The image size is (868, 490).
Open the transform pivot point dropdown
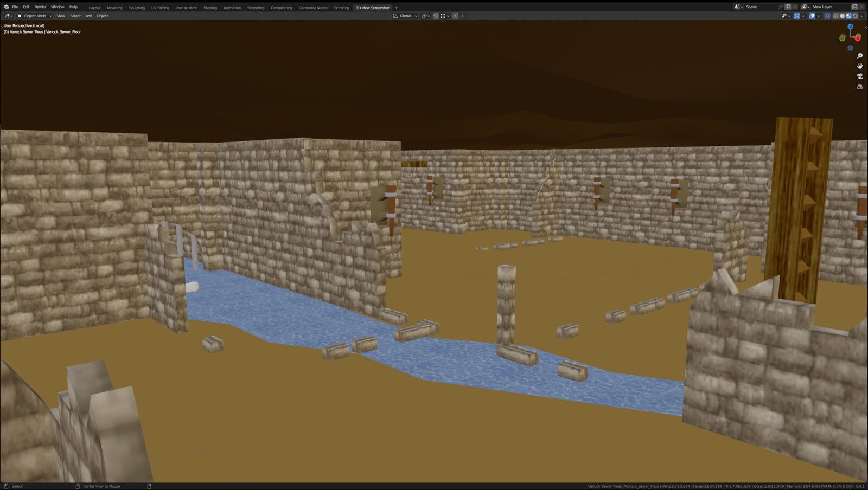(x=426, y=16)
